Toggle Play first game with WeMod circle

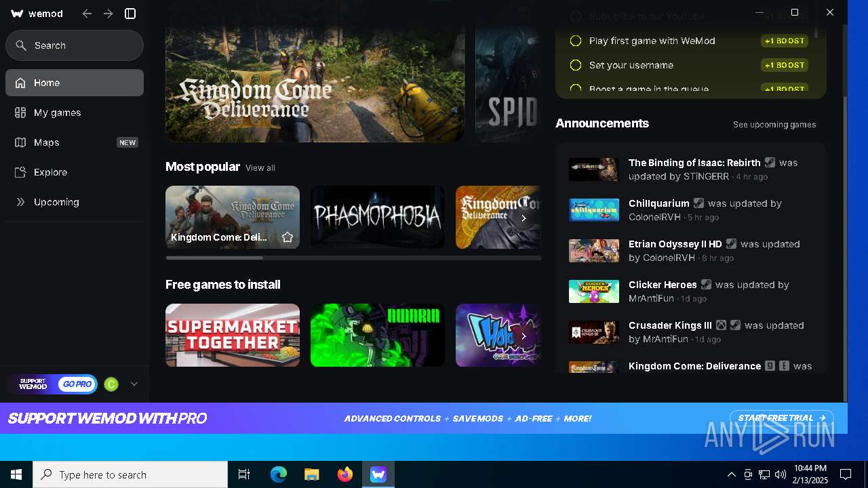tap(576, 41)
